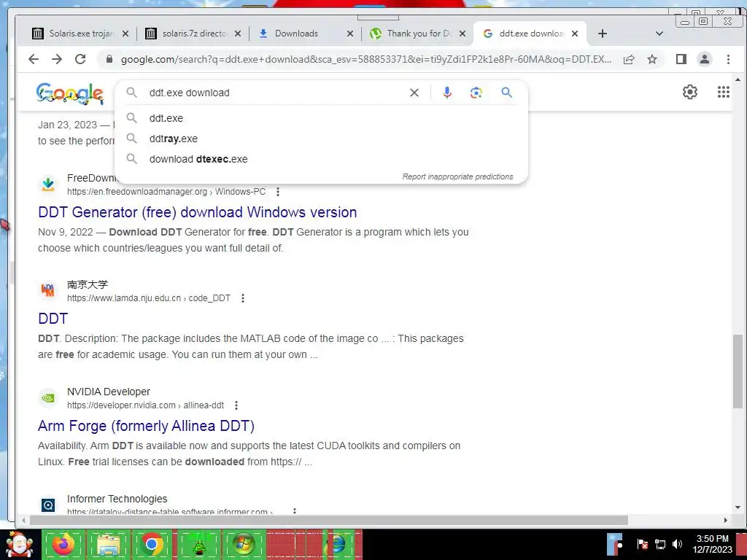This screenshot has width=747, height=560.
Task: Click the padlock site info icon
Action: coord(109,59)
